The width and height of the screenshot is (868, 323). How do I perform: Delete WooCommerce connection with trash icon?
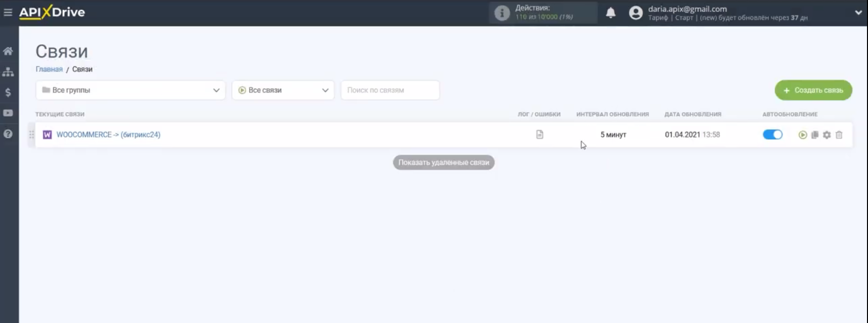point(839,135)
